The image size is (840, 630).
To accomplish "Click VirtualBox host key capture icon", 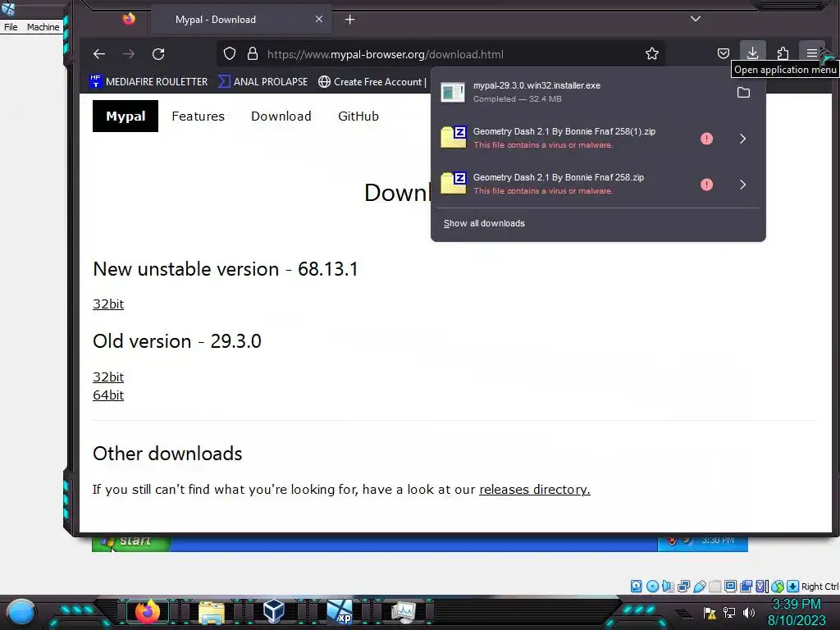I will [793, 586].
